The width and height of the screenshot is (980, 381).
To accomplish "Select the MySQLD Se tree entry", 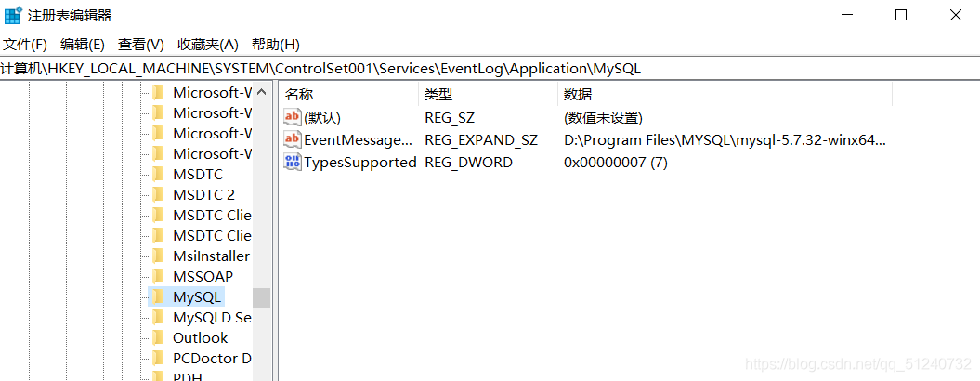I will (212, 317).
